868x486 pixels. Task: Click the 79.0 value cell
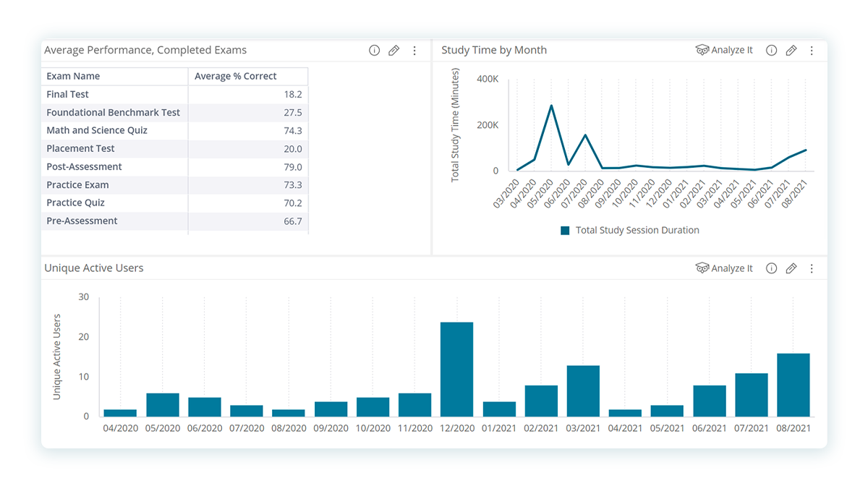click(x=248, y=167)
